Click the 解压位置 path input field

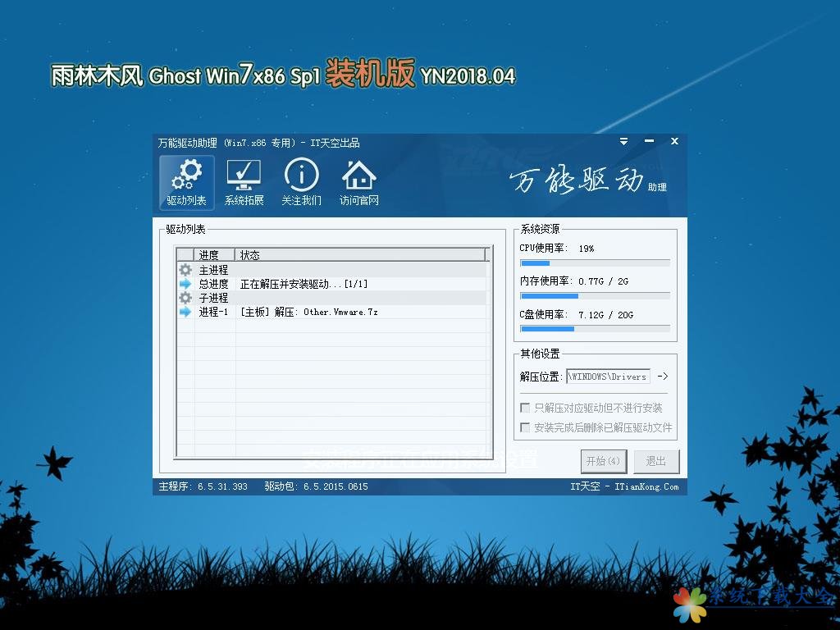608,377
